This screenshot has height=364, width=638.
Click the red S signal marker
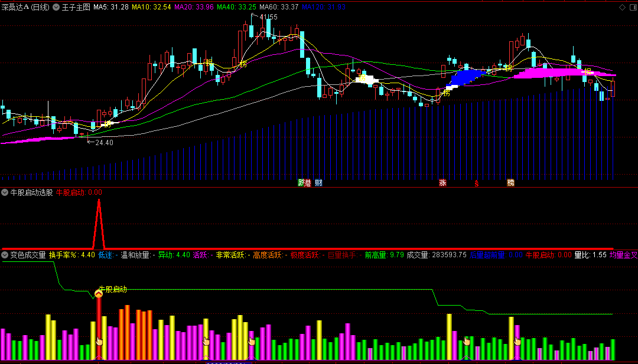tap(477, 183)
